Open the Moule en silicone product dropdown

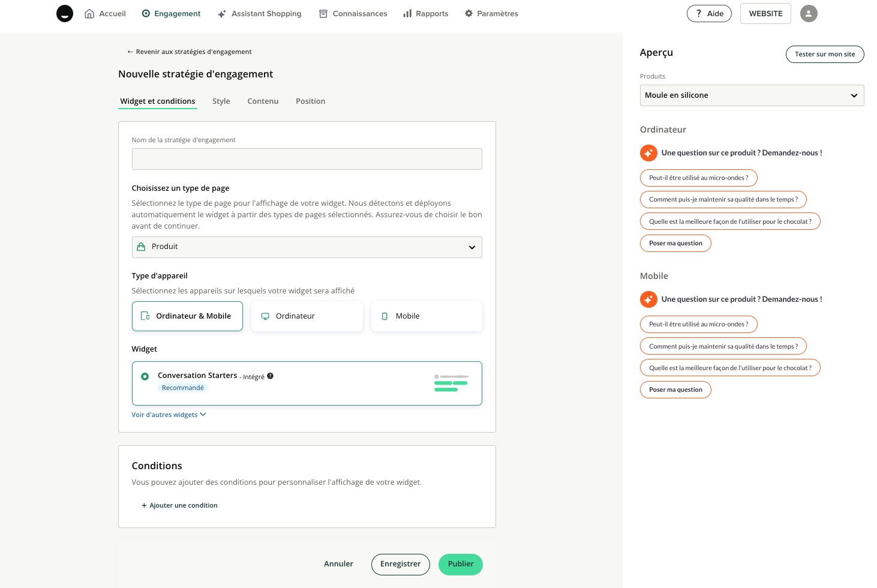pos(752,95)
